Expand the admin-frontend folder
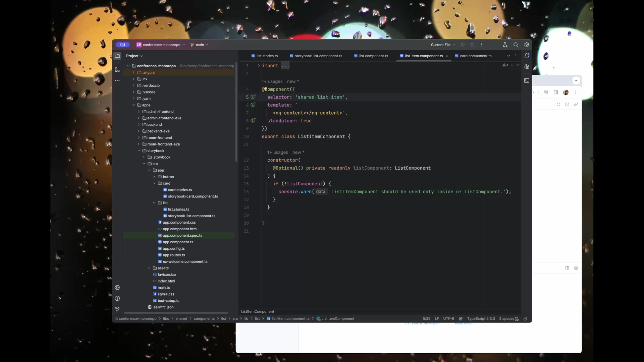Viewport: 644px width, 362px height. (139, 112)
